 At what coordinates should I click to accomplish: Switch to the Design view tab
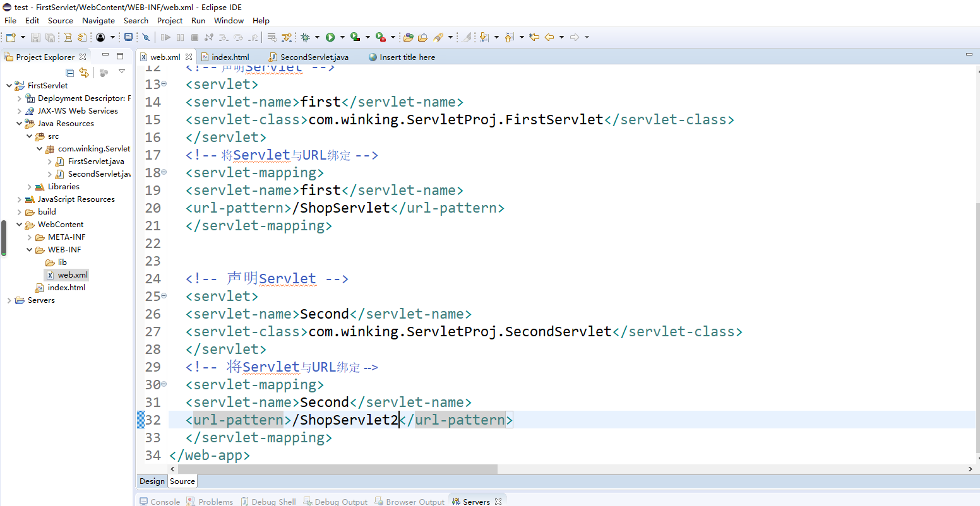click(x=152, y=481)
